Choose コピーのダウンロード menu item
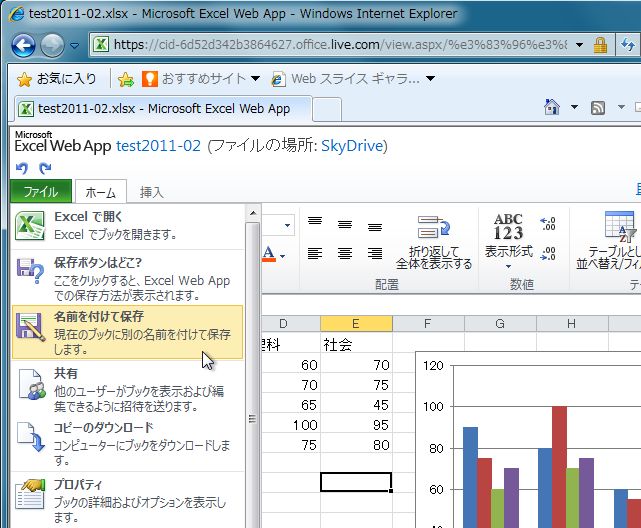The width and height of the screenshot is (641, 528). pos(127,443)
